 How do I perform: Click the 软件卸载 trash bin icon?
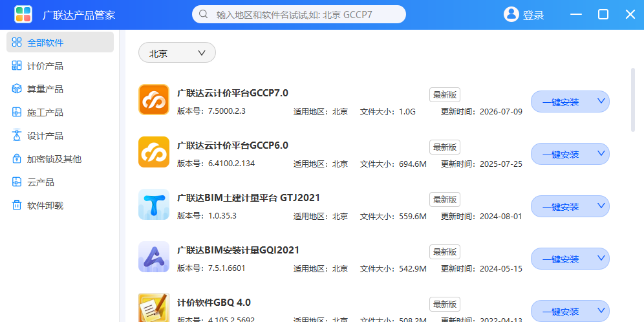click(16, 206)
